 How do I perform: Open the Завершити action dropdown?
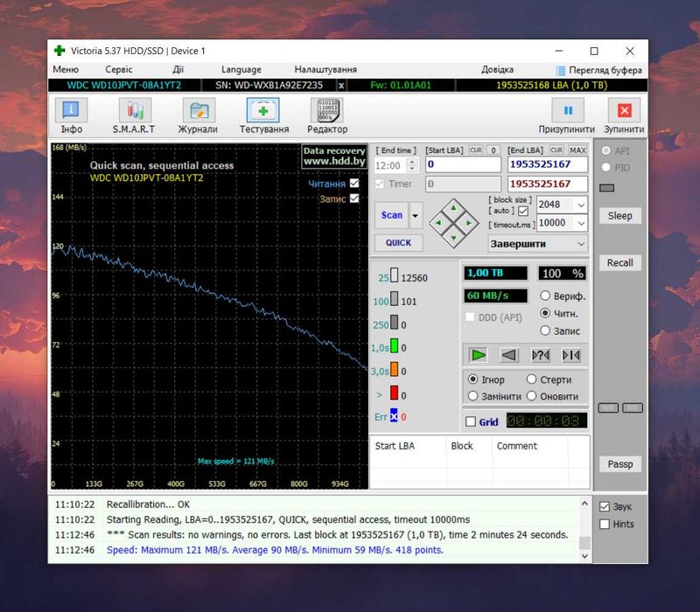pyautogui.click(x=538, y=244)
